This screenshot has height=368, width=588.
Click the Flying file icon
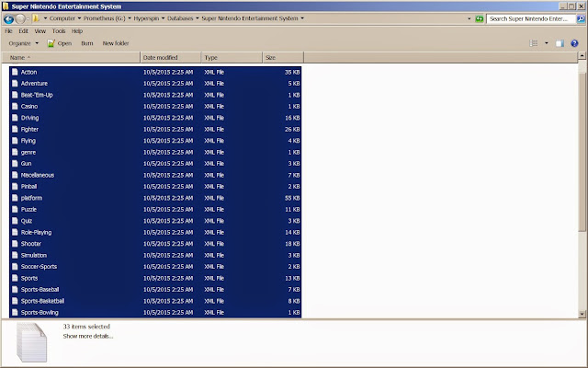pyautogui.click(x=15, y=141)
